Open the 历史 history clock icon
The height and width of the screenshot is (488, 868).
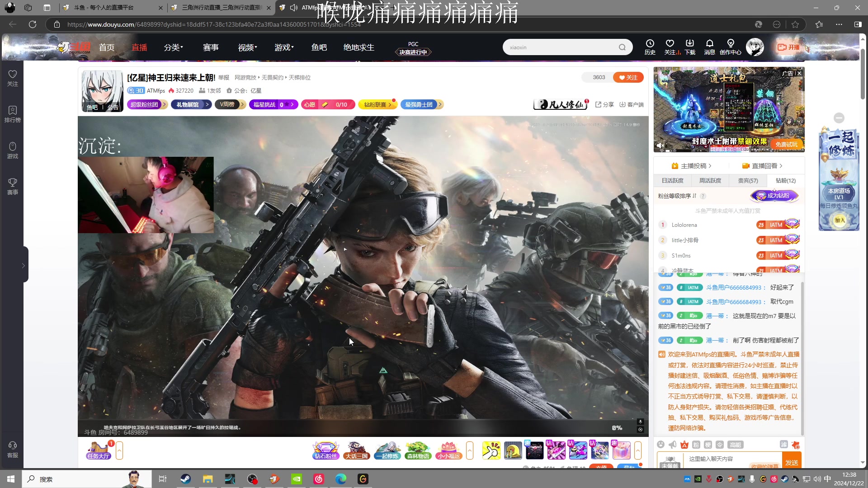coord(650,47)
